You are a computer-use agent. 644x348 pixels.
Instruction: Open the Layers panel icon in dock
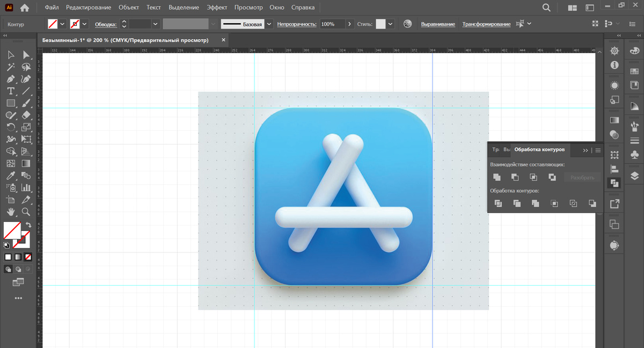(x=634, y=176)
